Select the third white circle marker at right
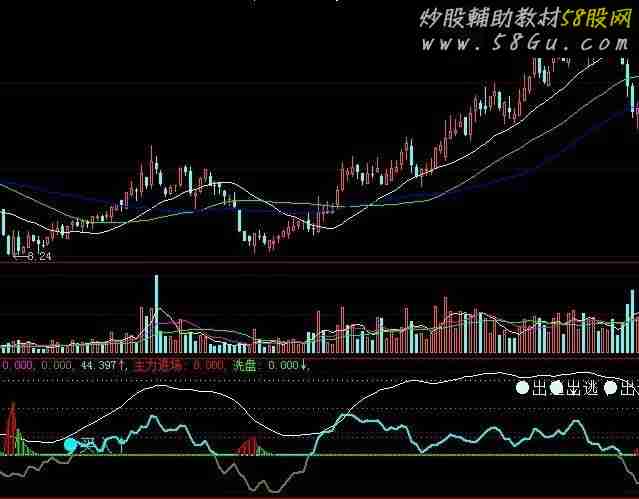The height and width of the screenshot is (499, 639). pos(610,388)
